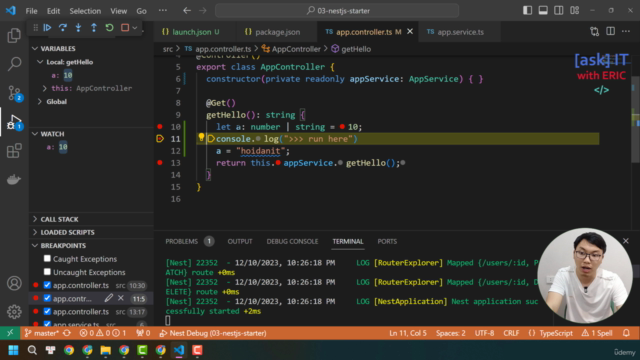Disable app.controller.ts 10:30 breakpoint
Image resolution: width=640 pixels, height=360 pixels.
47,285
